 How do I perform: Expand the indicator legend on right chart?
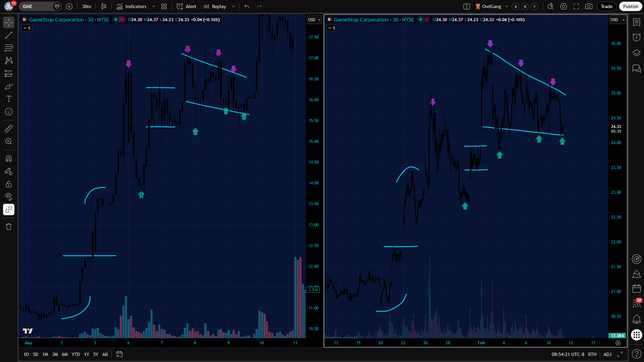332,28
